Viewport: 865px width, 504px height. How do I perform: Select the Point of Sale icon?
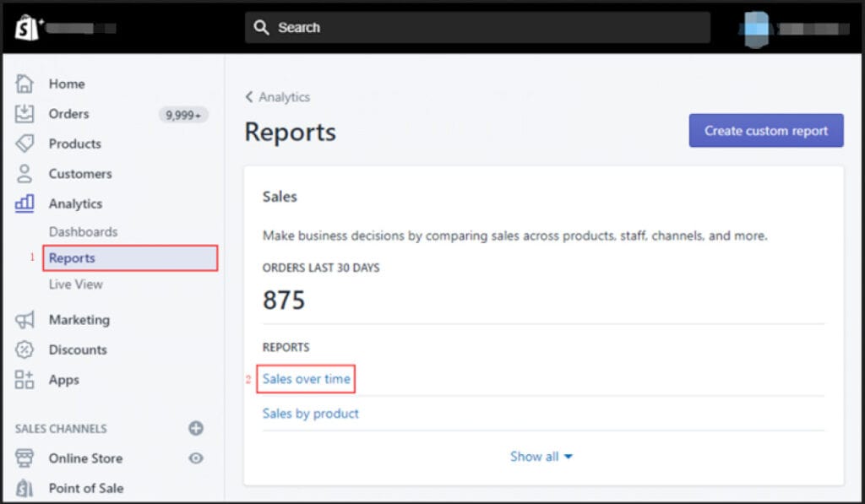click(x=25, y=488)
